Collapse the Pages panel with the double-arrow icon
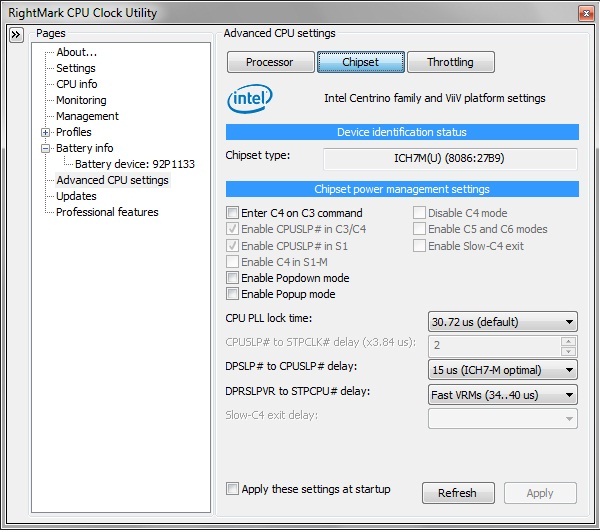 click(x=16, y=35)
